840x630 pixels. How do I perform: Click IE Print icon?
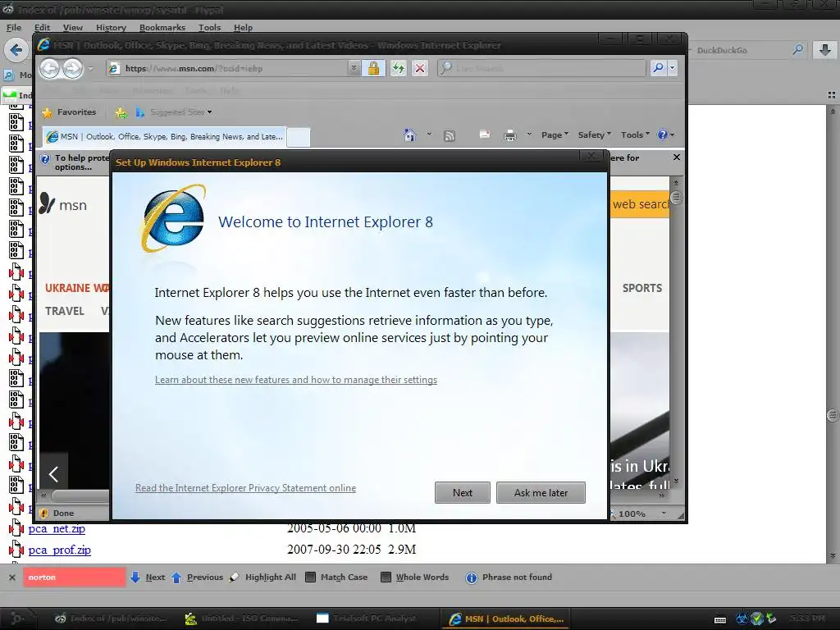pyautogui.click(x=510, y=135)
